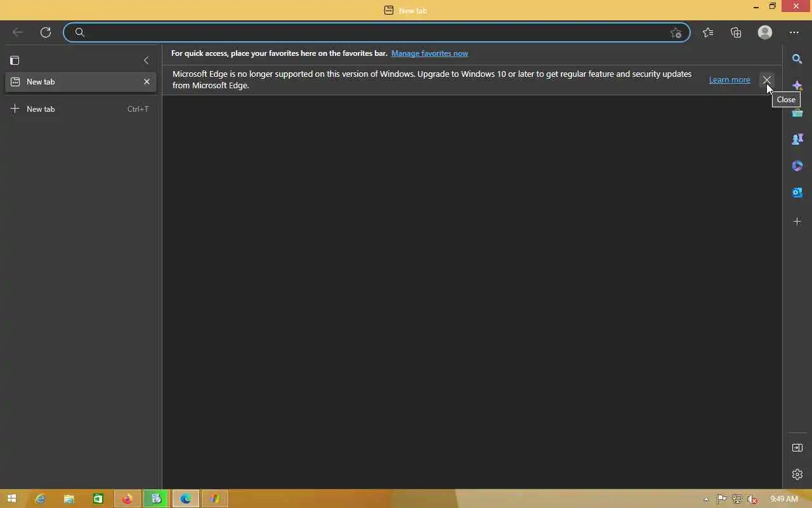The height and width of the screenshot is (508, 812).
Task: Show hidden system tray icons
Action: [x=706, y=499]
